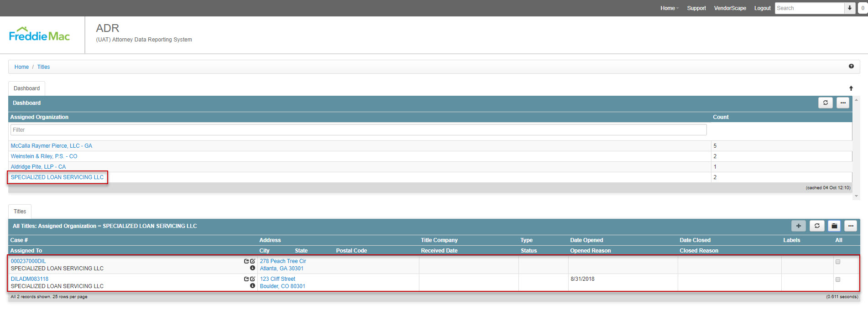Focus the Search box in the top bar

810,8
